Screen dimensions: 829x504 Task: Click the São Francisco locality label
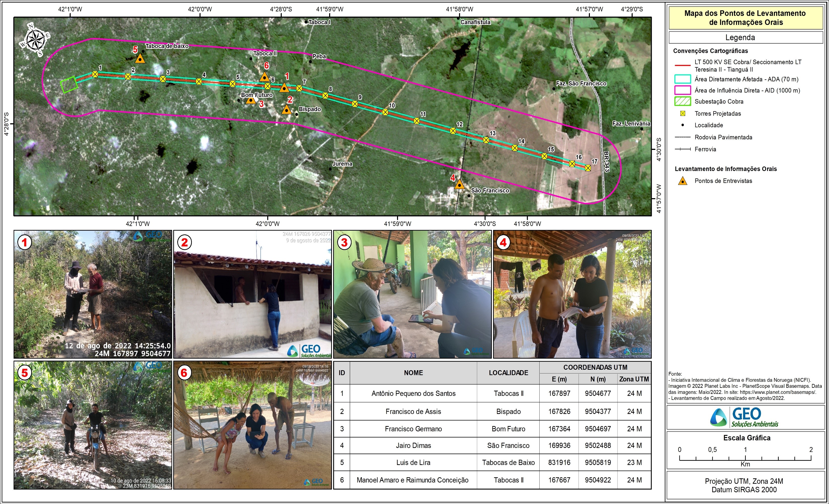coord(490,190)
